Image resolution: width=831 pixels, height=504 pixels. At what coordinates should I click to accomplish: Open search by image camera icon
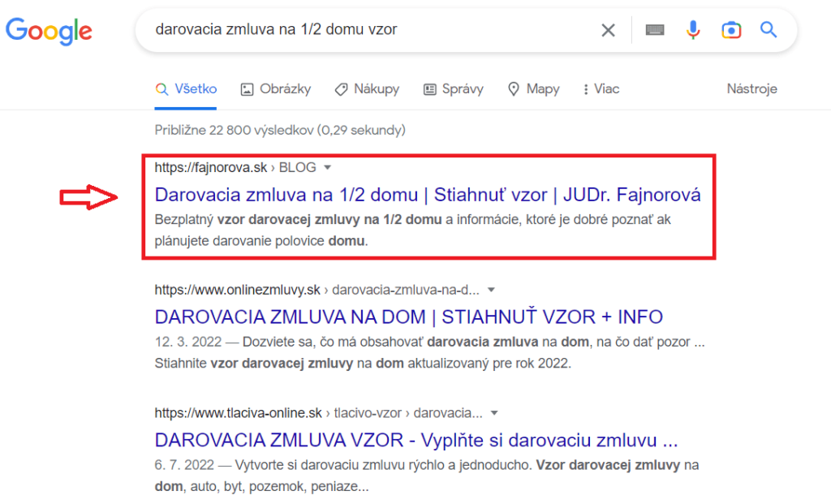coord(731,30)
